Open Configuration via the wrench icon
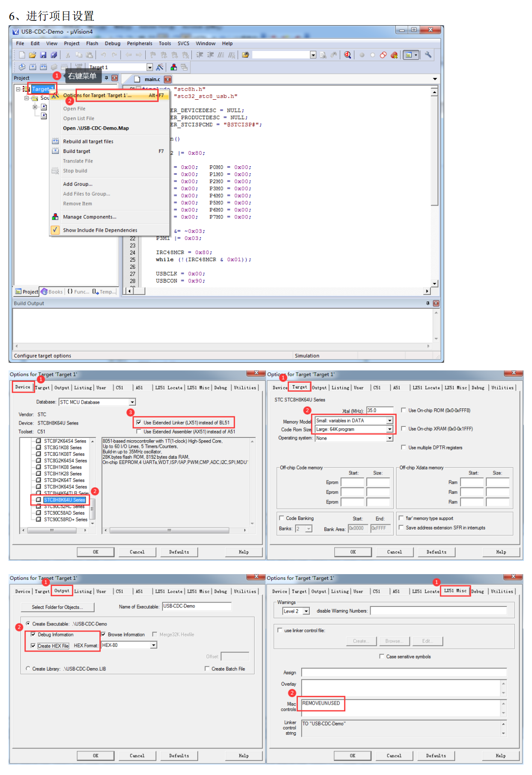532x775 pixels. pyautogui.click(x=428, y=55)
